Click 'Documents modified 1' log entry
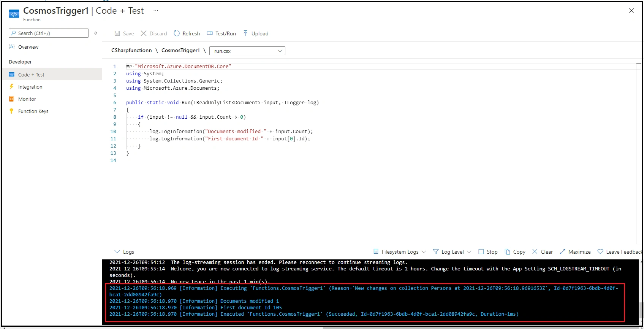 [x=194, y=301]
